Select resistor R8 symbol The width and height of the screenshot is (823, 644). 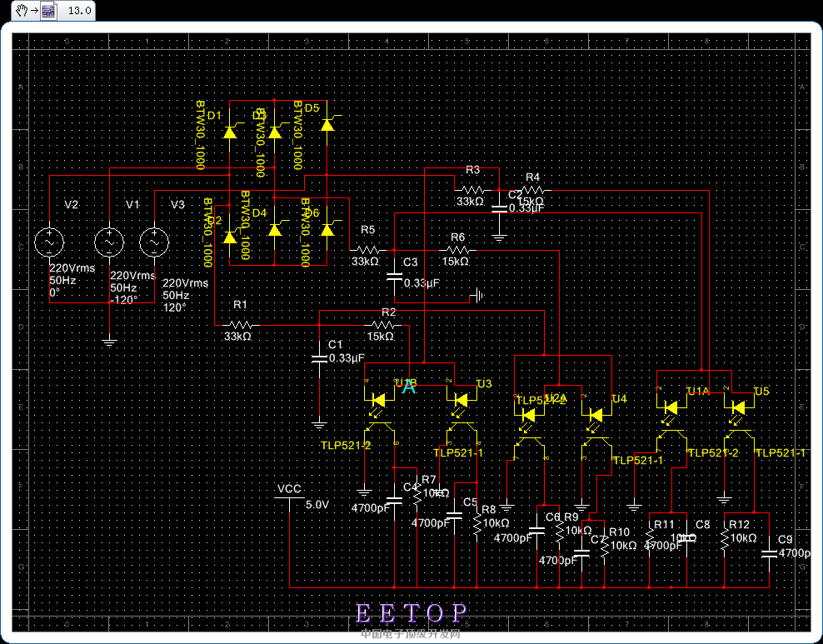click(476, 525)
